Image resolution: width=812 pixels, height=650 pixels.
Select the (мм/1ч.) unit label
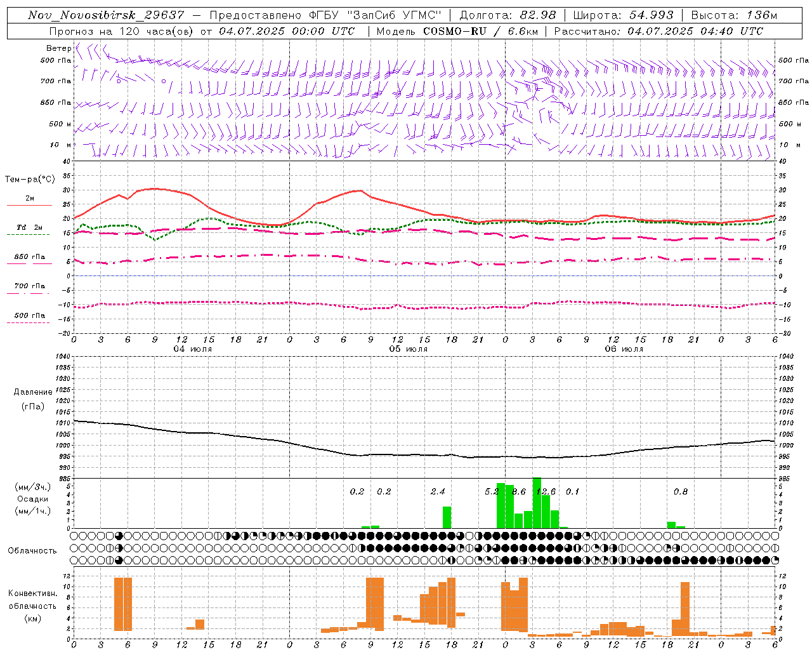tap(32, 511)
